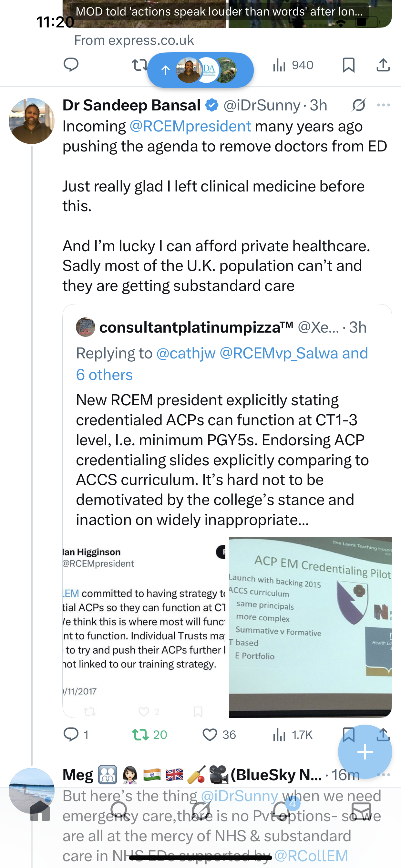Jump to new posts via blue pill
The width and height of the screenshot is (401, 868).
coord(200,70)
